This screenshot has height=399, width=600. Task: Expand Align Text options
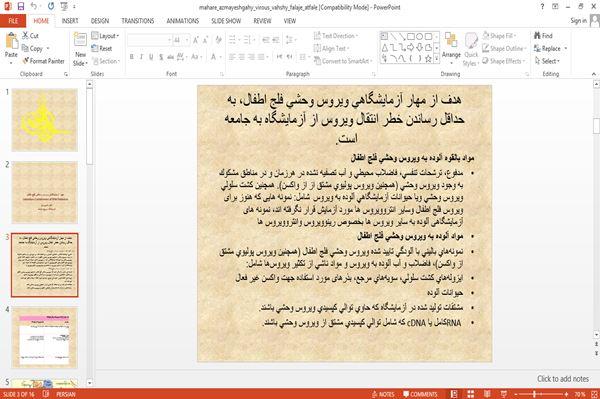(x=331, y=48)
